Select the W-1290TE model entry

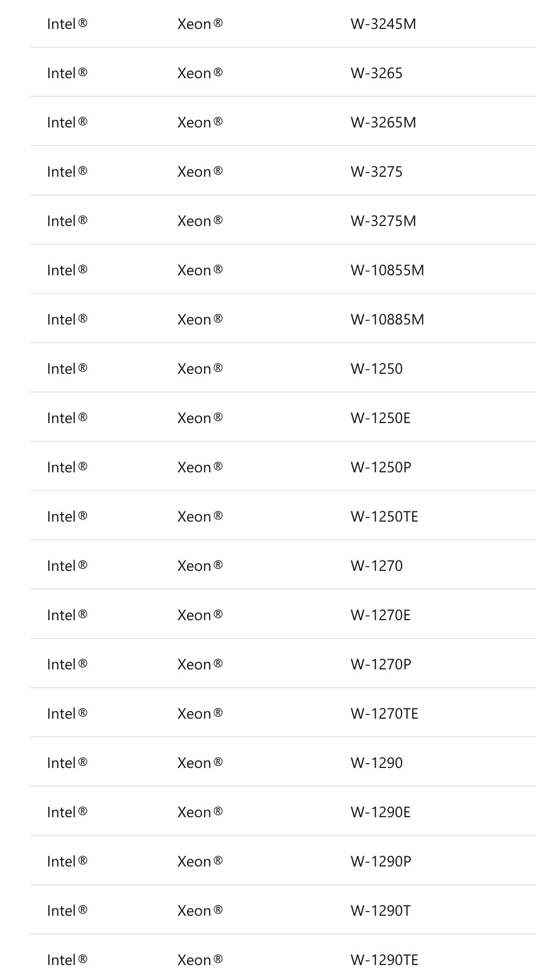tap(384, 960)
